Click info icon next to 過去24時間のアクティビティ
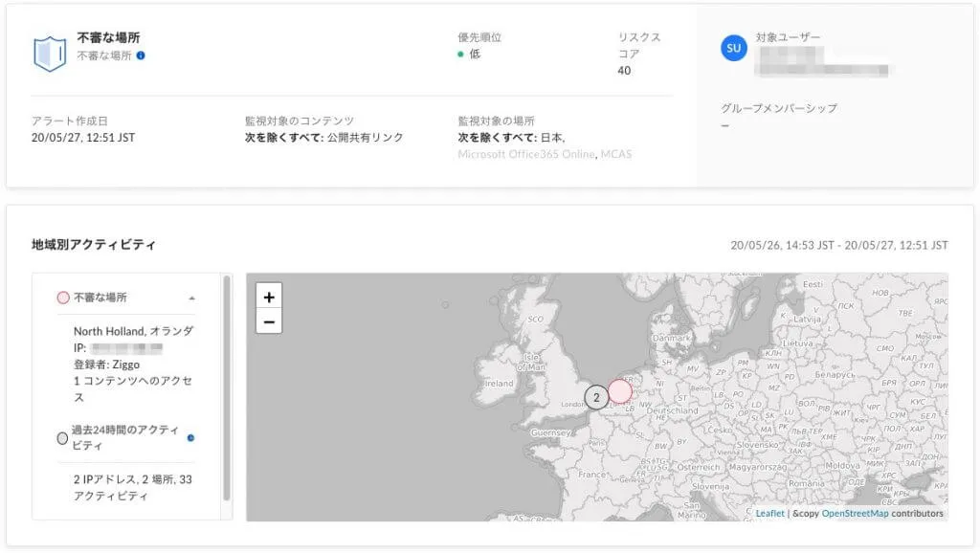 tap(190, 438)
